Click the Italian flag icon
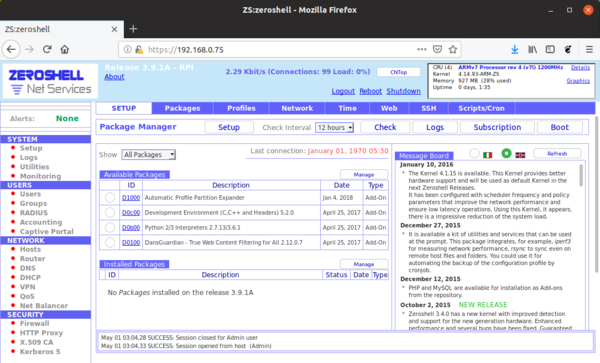The height and width of the screenshot is (363, 600). tap(488, 155)
